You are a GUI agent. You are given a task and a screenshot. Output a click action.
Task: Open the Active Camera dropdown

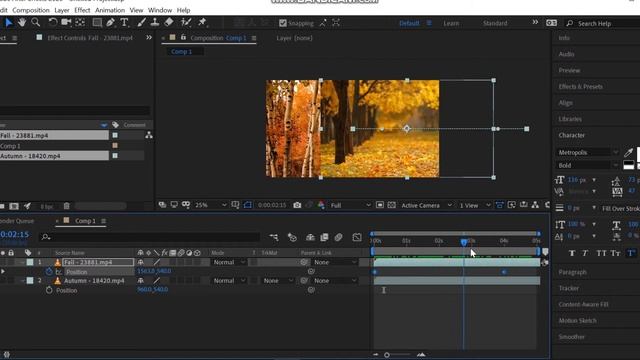coord(426,205)
